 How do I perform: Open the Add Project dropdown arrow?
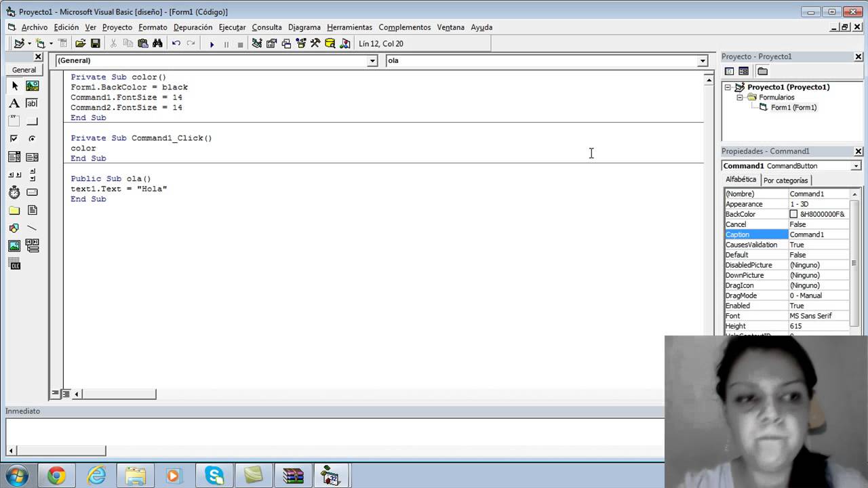[29, 43]
